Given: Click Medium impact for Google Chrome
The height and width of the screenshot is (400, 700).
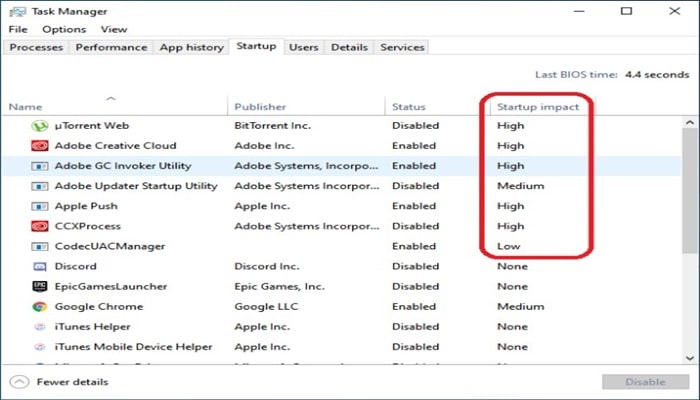Looking at the screenshot, I should [x=521, y=307].
